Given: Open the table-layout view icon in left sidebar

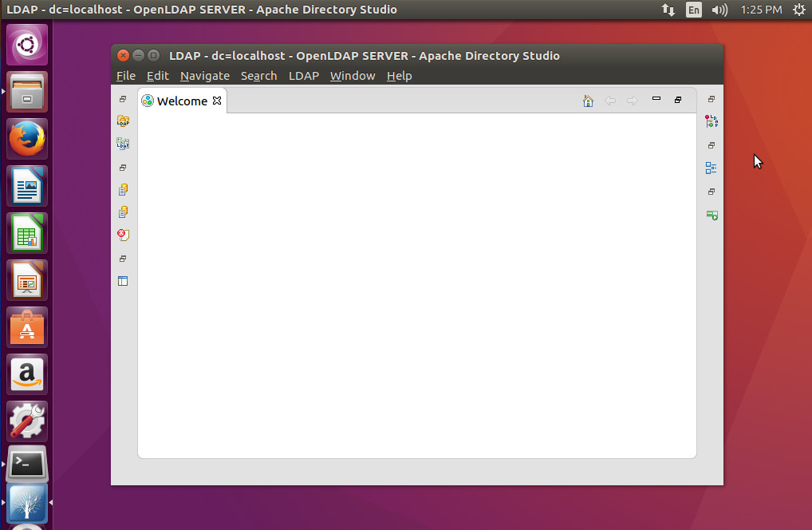Looking at the screenshot, I should tap(123, 281).
